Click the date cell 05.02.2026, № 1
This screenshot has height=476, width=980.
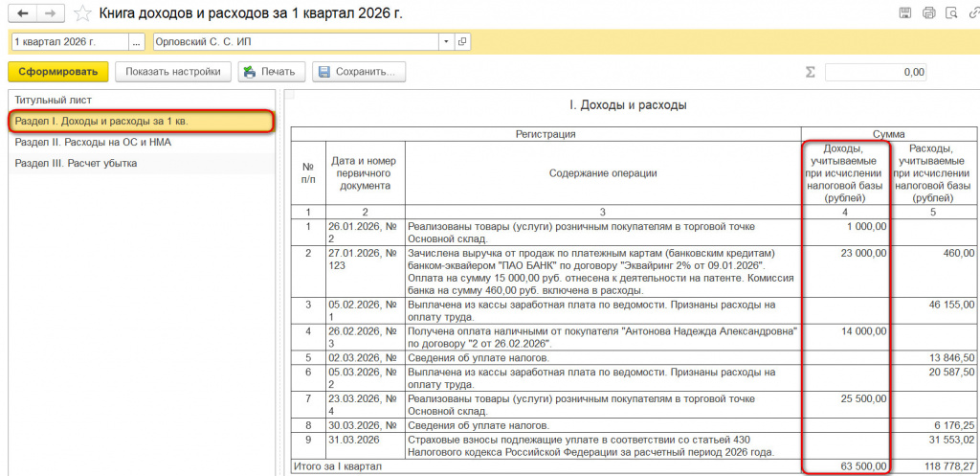[366, 311]
